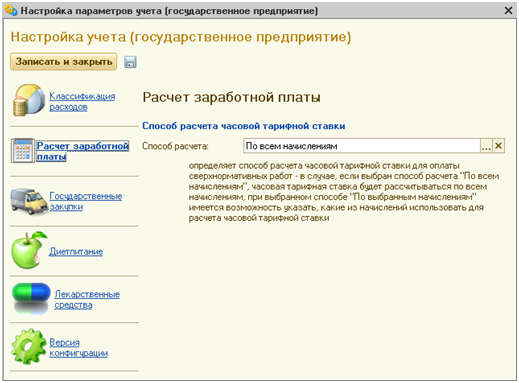The image size is (519, 383).
Task: Open the Классификация расходов section
Action: pyautogui.click(x=82, y=101)
